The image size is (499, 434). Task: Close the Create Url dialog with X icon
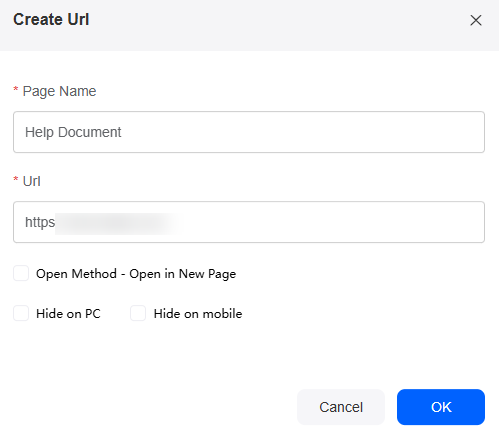(476, 20)
